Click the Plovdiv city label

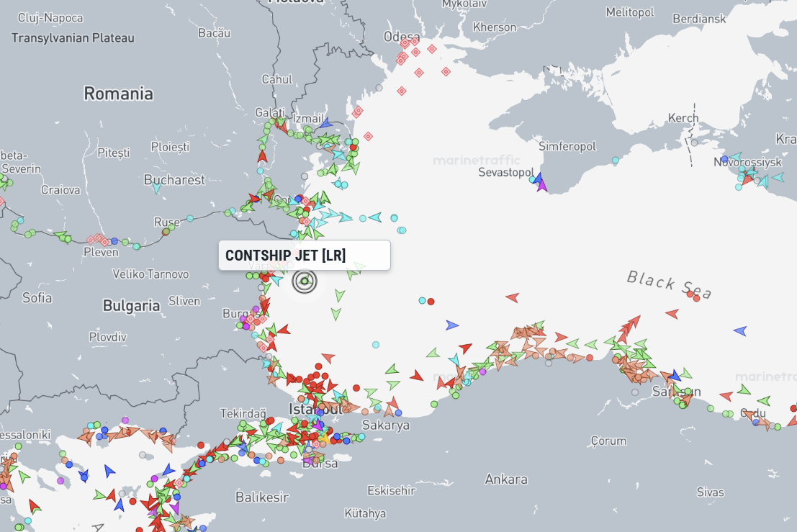coord(108,337)
